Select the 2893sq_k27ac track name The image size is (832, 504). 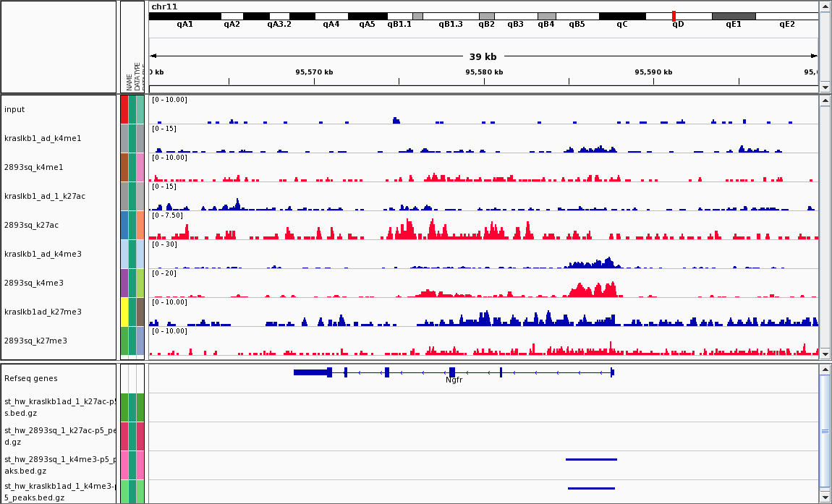pyautogui.click(x=31, y=225)
